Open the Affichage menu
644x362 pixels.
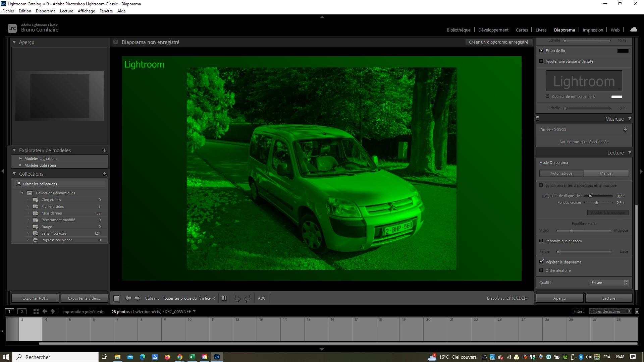[x=86, y=11]
